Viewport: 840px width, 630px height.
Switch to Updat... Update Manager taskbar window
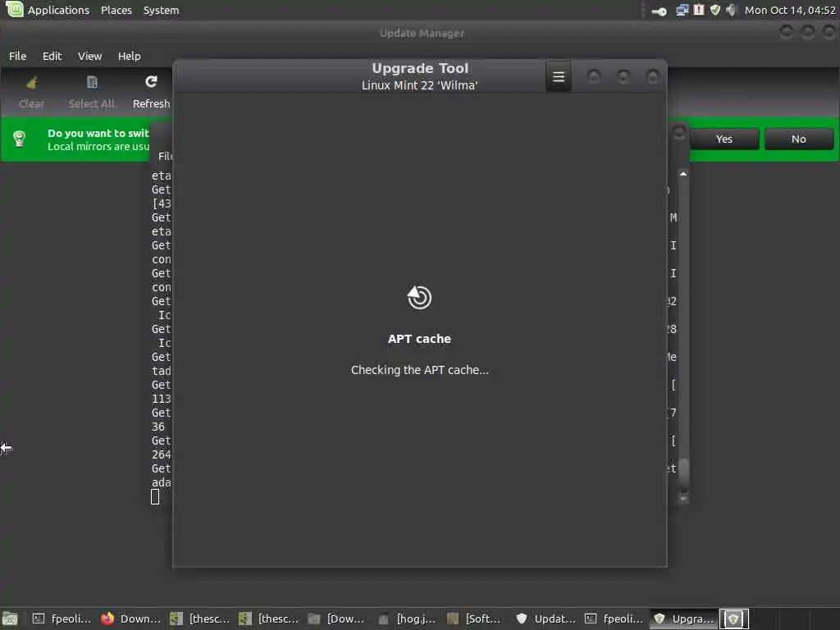[545, 619]
